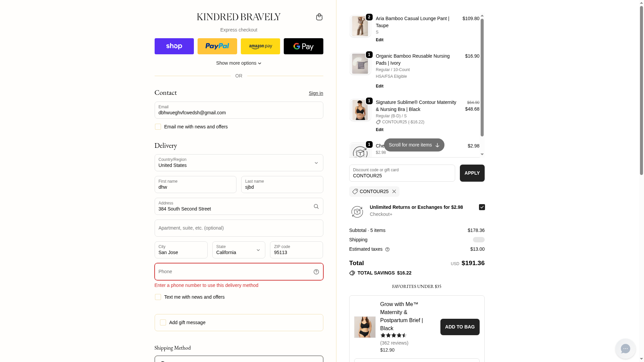
Task: Check out with Google Pay
Action: point(303,46)
